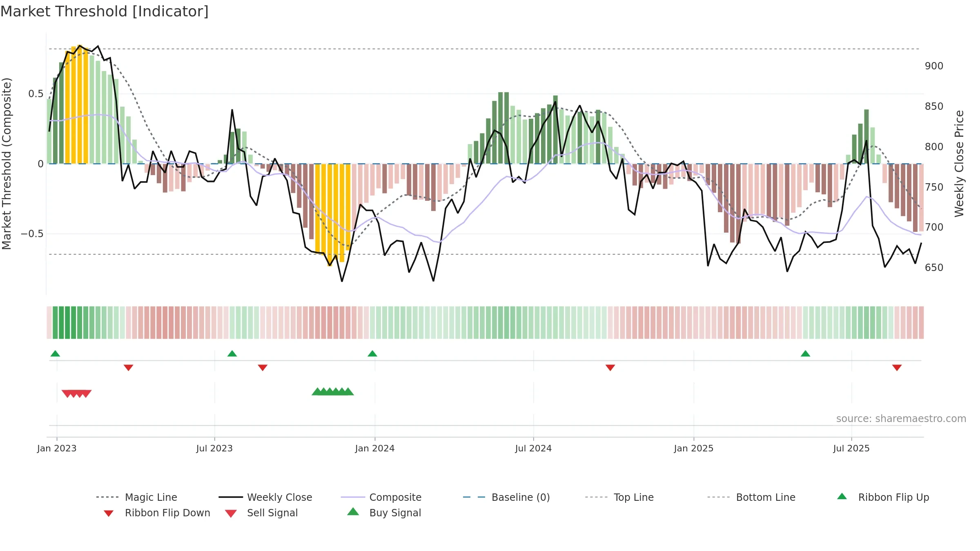
Task: Click the 650 price axis label
Action: pos(934,268)
